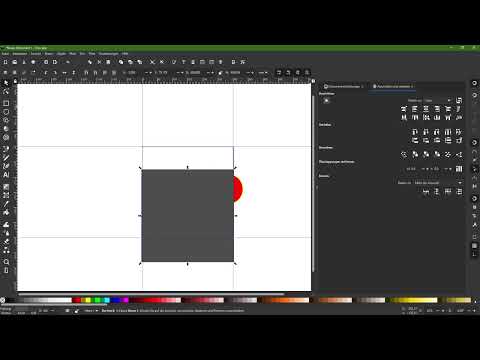480x360 pixels.
Task: Select the 3D box tool
Action: (x=6, y=129)
